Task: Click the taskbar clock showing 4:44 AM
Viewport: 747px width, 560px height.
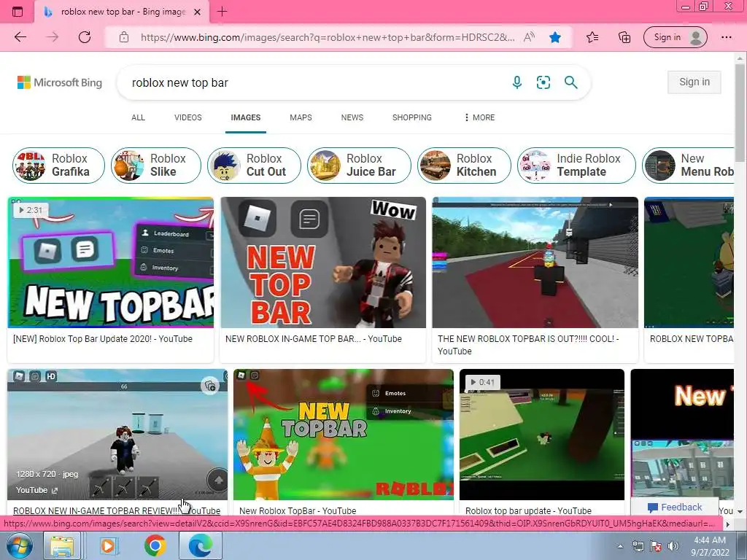Action: pyautogui.click(x=710, y=546)
